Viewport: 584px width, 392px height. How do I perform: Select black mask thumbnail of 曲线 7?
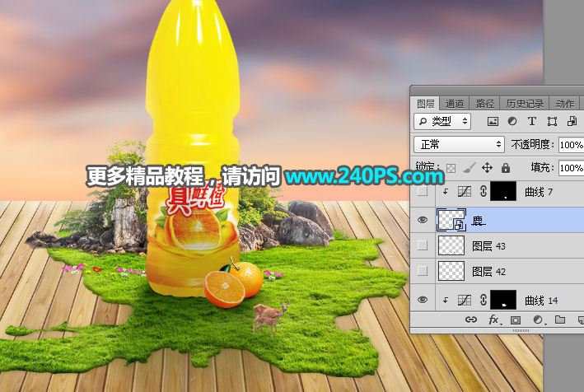(503, 192)
